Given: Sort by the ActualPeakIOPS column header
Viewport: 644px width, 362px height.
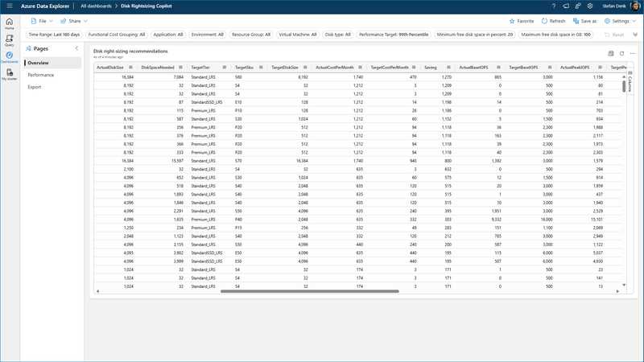Looking at the screenshot, I should (575, 68).
